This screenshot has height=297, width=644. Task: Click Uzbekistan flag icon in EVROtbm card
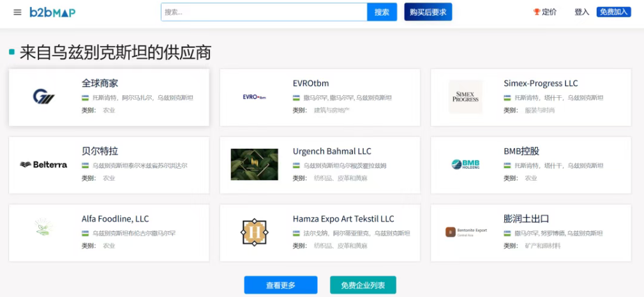coord(296,98)
